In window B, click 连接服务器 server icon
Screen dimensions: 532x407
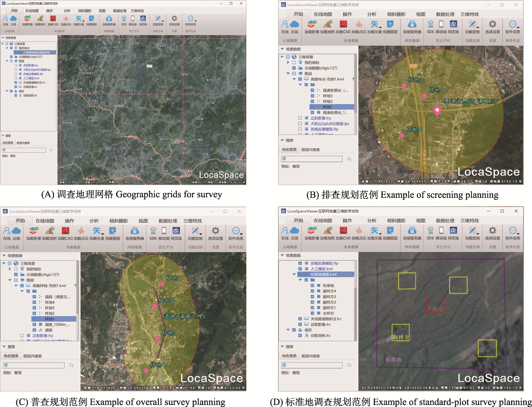pyautogui.click(x=412, y=24)
